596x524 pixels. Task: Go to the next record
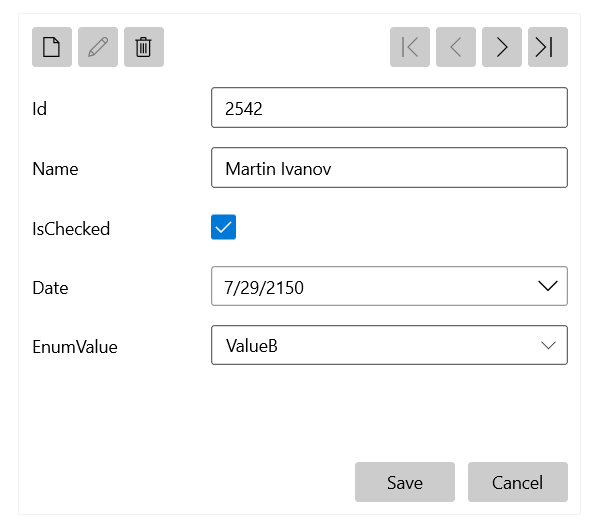[502, 47]
